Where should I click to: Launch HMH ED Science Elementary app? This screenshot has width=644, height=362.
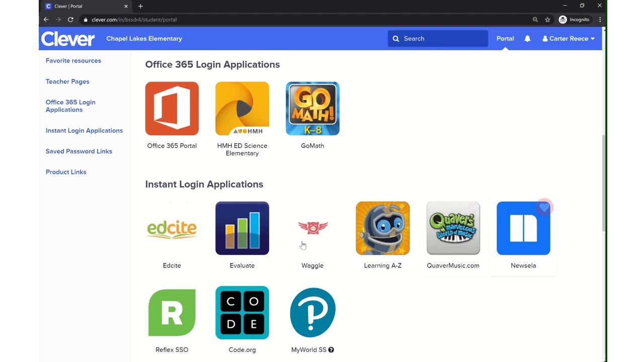point(242,109)
